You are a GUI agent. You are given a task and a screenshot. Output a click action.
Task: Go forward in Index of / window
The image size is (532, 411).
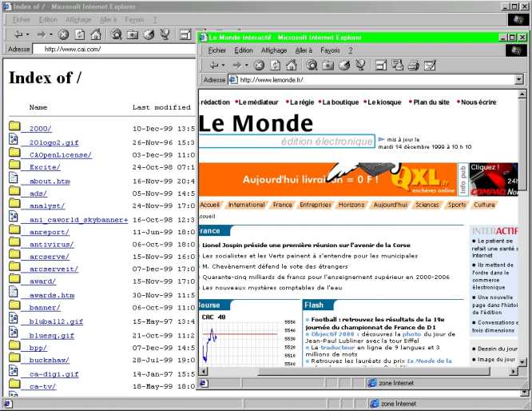[x=42, y=34]
